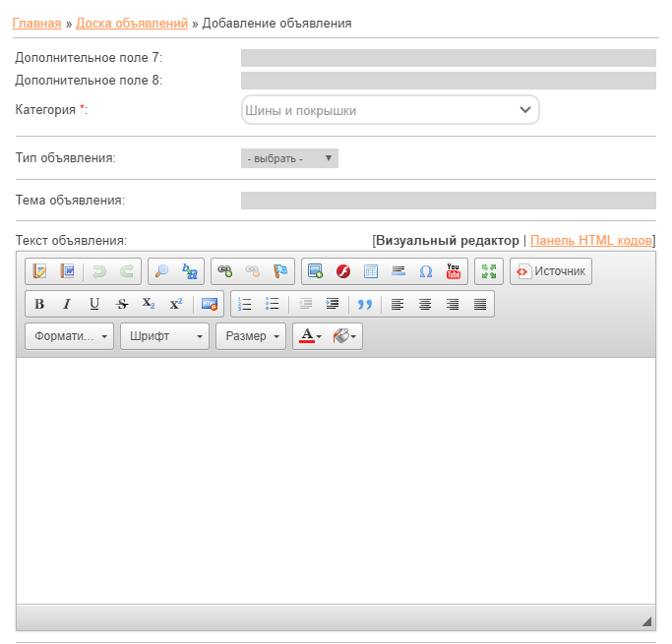672x644 pixels.
Task: Center-align the text
Action: tap(425, 304)
